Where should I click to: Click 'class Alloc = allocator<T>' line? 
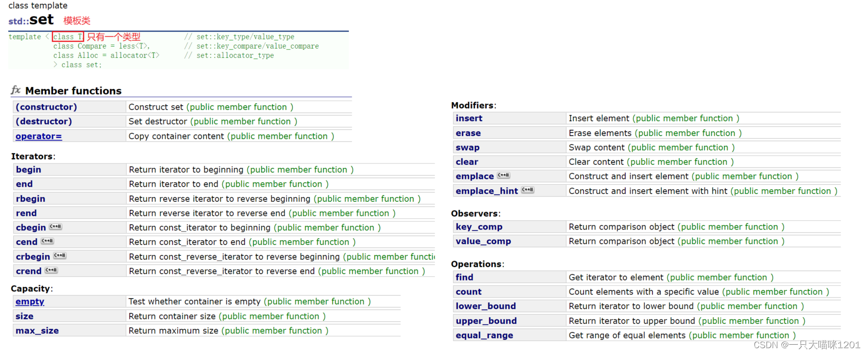[x=107, y=55]
